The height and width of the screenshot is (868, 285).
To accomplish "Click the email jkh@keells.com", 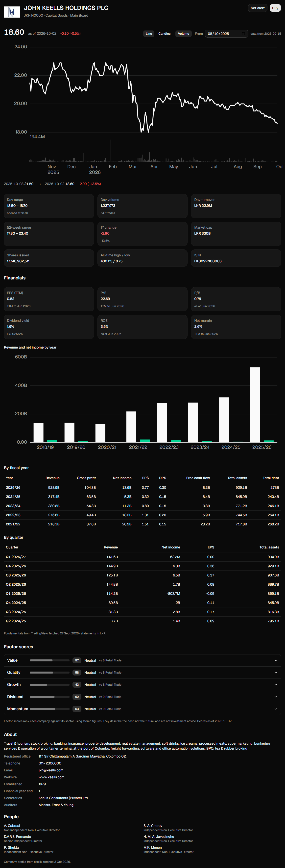I will coord(51,770).
